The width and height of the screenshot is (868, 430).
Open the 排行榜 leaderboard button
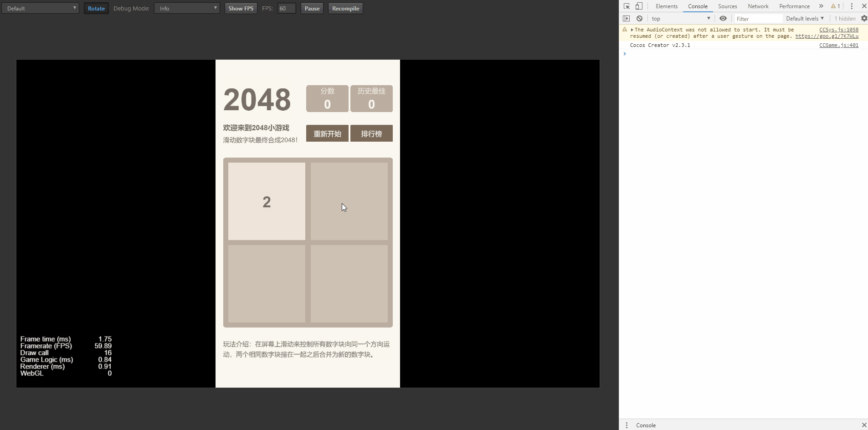(x=371, y=133)
